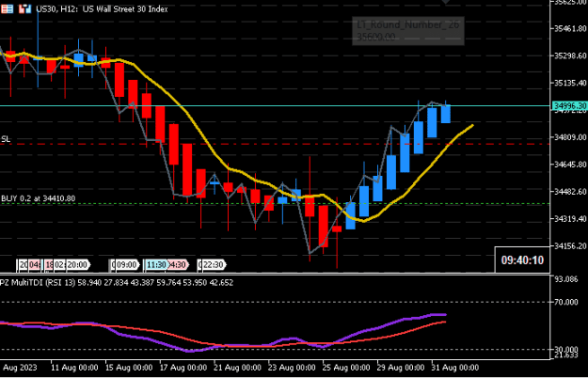Click the 34156.20 price on the scale
This screenshot has width=588, height=378.
(570, 245)
